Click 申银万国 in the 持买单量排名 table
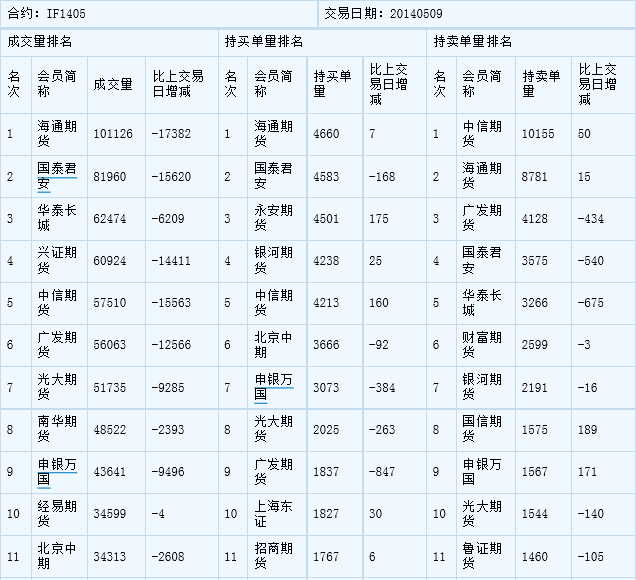 pyautogui.click(x=273, y=387)
